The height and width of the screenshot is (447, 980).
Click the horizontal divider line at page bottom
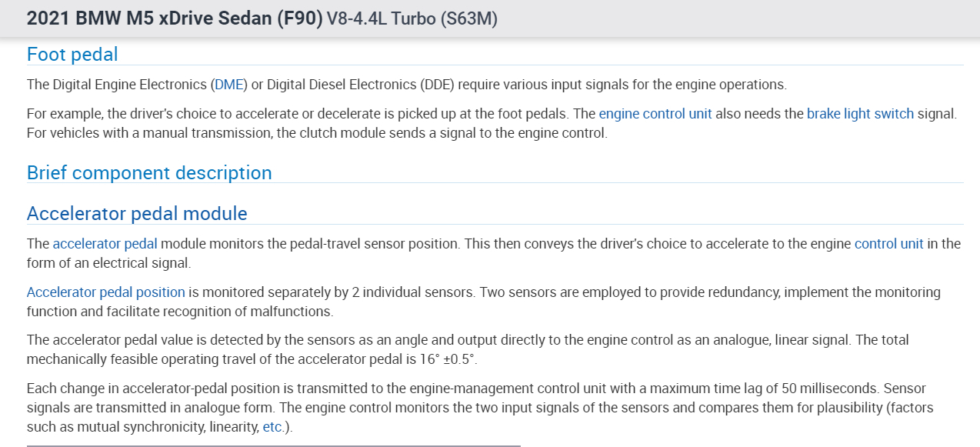click(x=273, y=445)
